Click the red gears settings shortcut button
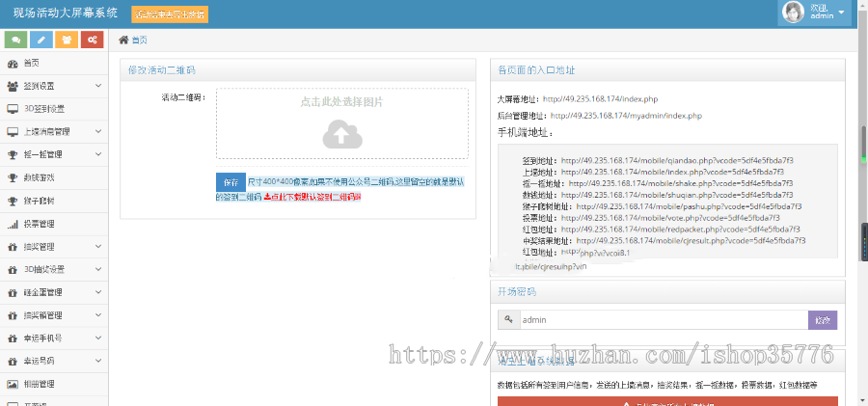Screen dimensions: 868x406 coord(93,40)
